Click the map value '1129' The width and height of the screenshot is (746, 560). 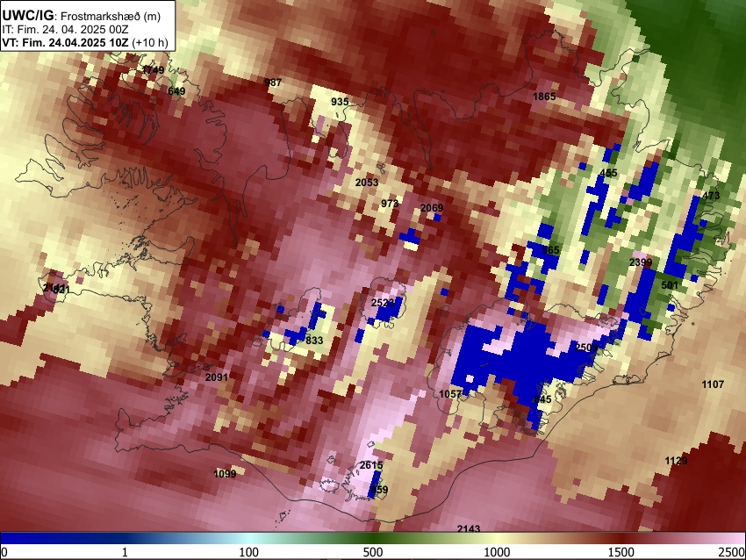[676, 461]
